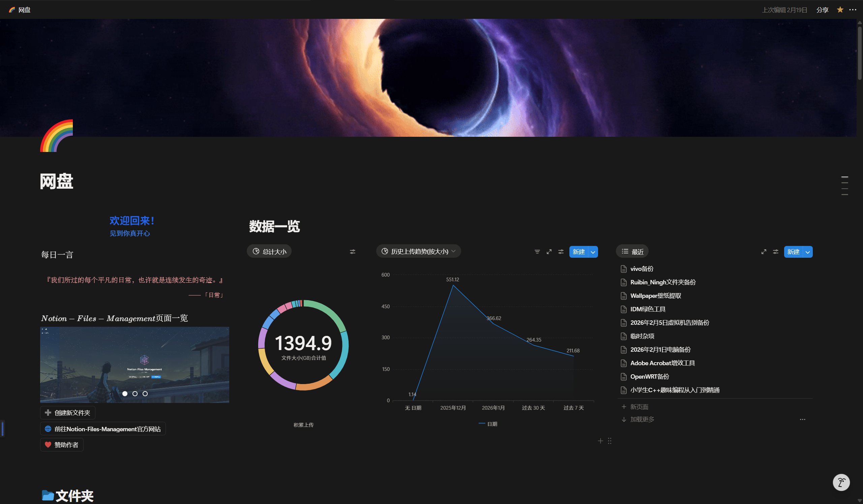Open view settings for the 总计大小 chart
The width and height of the screenshot is (863, 504).
tap(352, 252)
